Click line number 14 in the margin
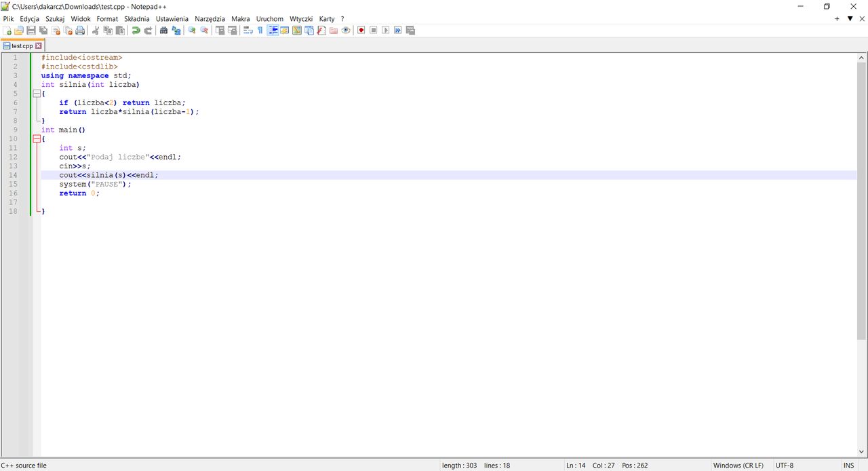The width and height of the screenshot is (868, 471). coord(14,174)
